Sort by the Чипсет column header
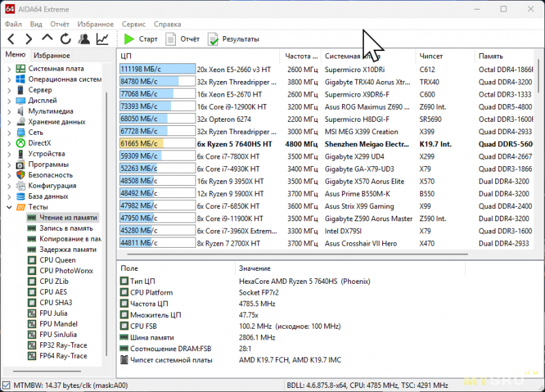545x392 pixels. [445, 56]
